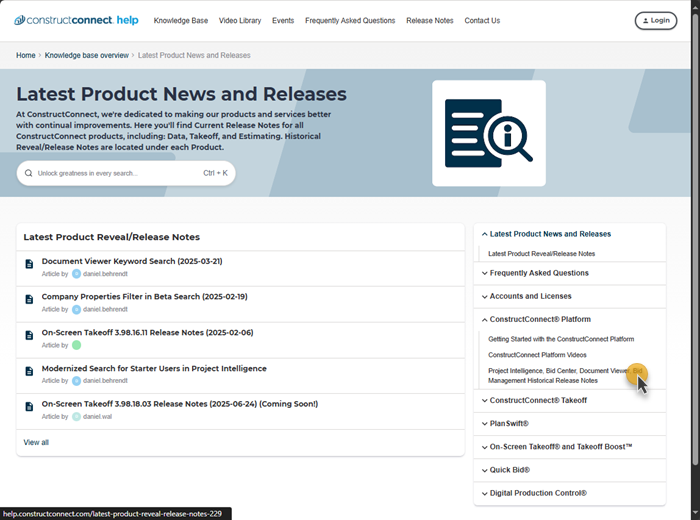Expand Frequently Asked Questions sidebar section
Viewport: 700px width, 520px height.
pyautogui.click(x=484, y=273)
